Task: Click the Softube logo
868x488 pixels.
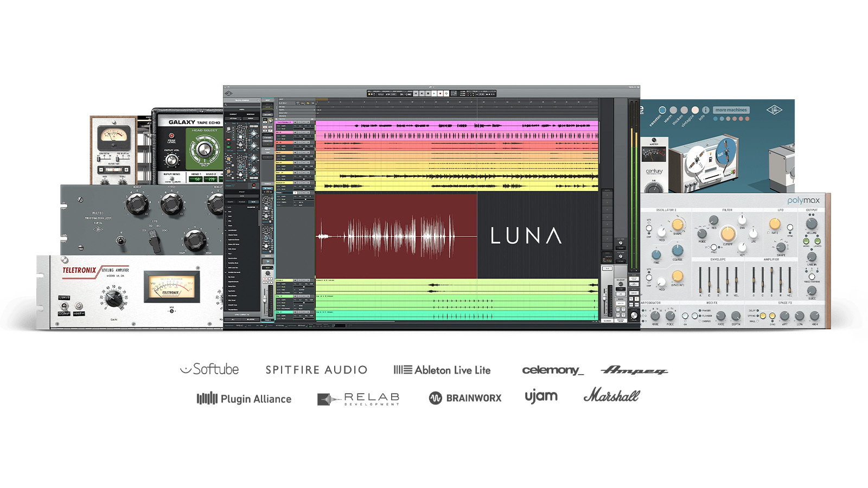Action: (209, 369)
